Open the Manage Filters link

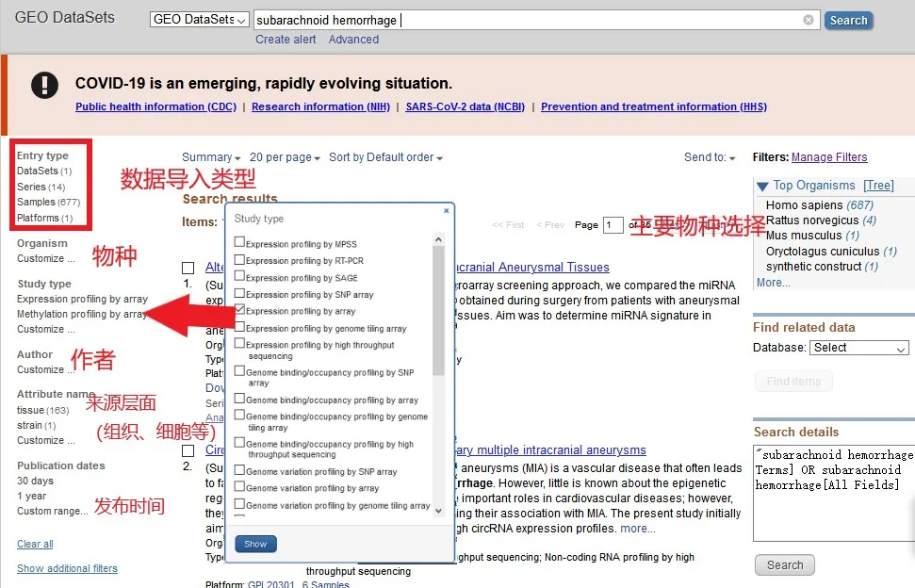point(829,157)
